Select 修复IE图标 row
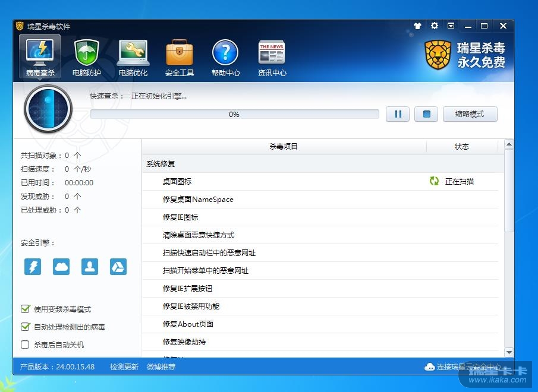Screen dimensions: 538x392 pyautogui.click(x=320, y=217)
